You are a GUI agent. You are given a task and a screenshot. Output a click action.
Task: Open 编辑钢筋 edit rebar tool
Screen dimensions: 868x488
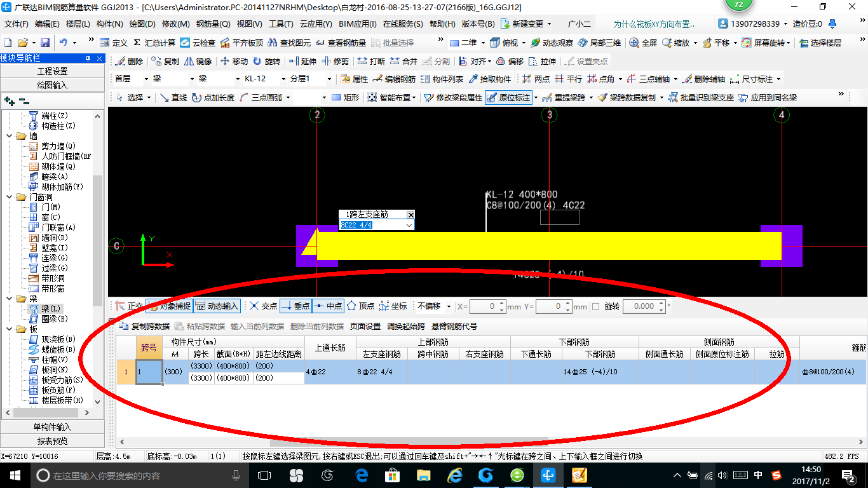point(394,79)
